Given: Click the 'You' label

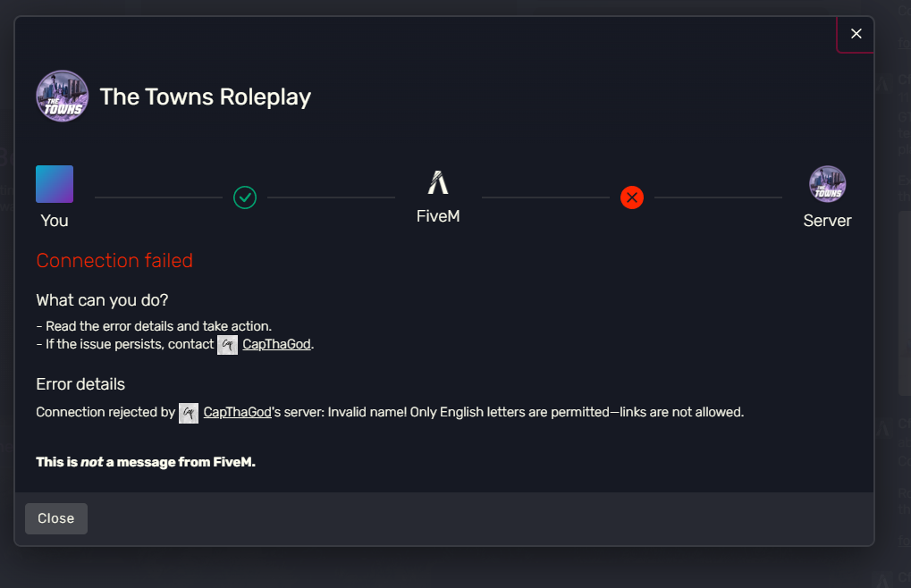Looking at the screenshot, I should [x=55, y=221].
